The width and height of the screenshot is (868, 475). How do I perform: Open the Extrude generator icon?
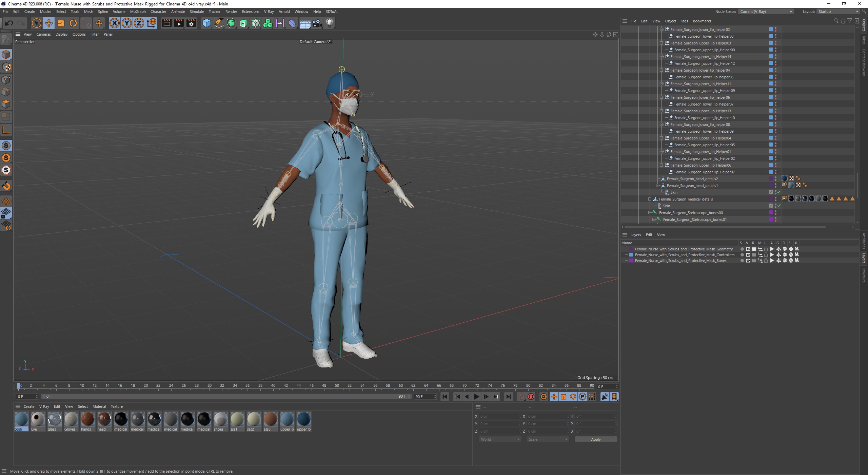tap(243, 23)
